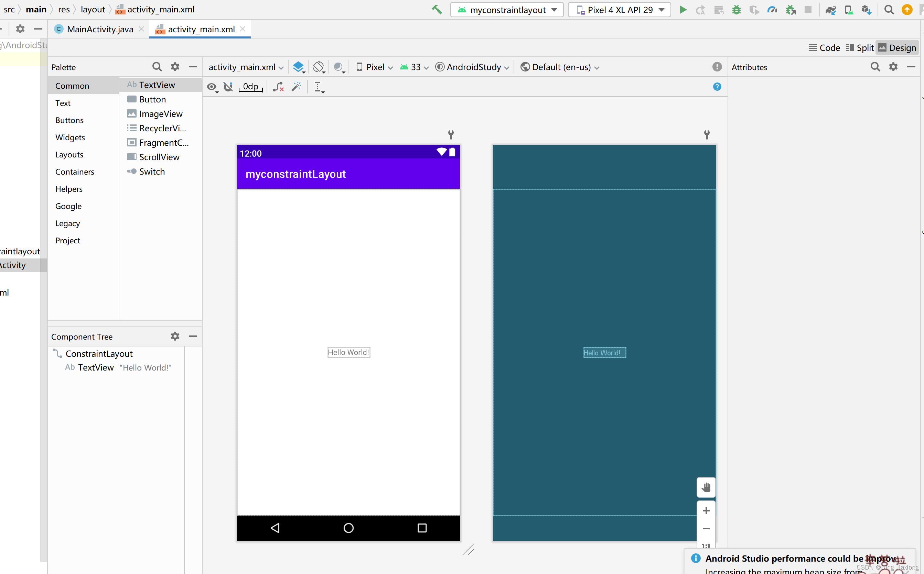This screenshot has height=574, width=924.
Task: Select Hello World! in blueprint view
Action: pos(604,353)
